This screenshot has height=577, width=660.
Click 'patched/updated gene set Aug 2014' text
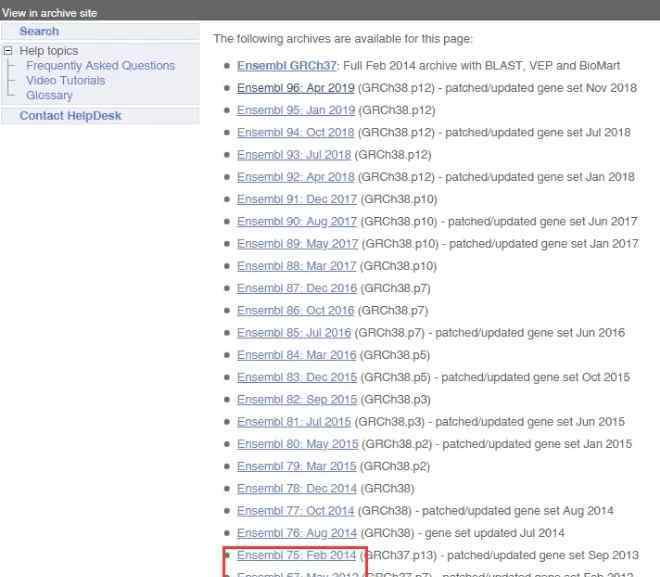pos(518,511)
